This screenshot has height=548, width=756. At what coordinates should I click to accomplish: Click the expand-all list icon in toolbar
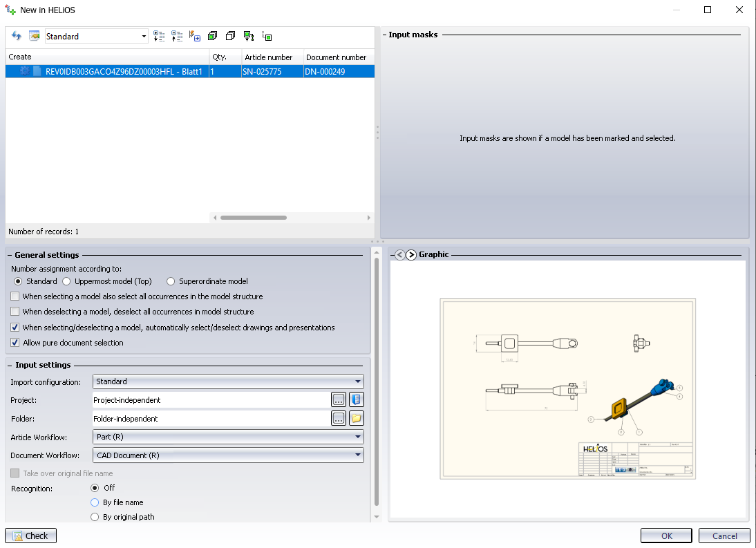pos(159,36)
